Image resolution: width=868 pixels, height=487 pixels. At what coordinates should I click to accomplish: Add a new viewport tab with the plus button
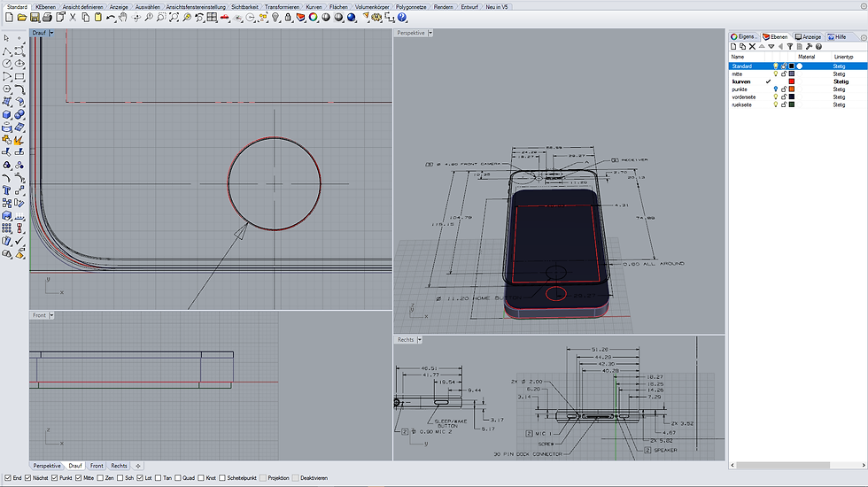pyautogui.click(x=138, y=466)
